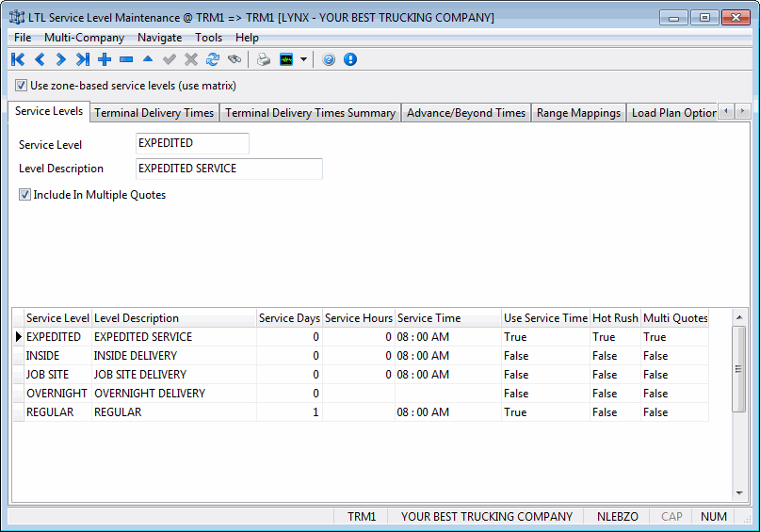Add a new record with plus icon

105,59
